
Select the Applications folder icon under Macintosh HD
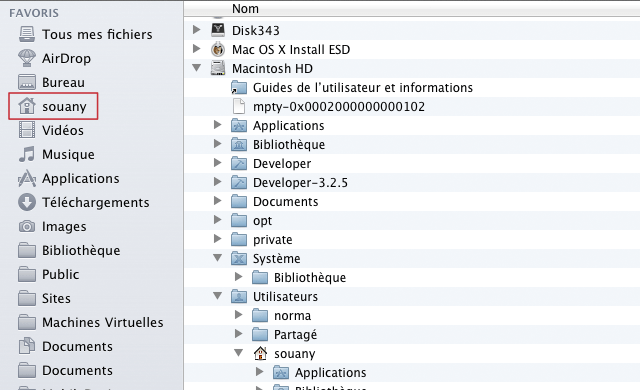239,126
